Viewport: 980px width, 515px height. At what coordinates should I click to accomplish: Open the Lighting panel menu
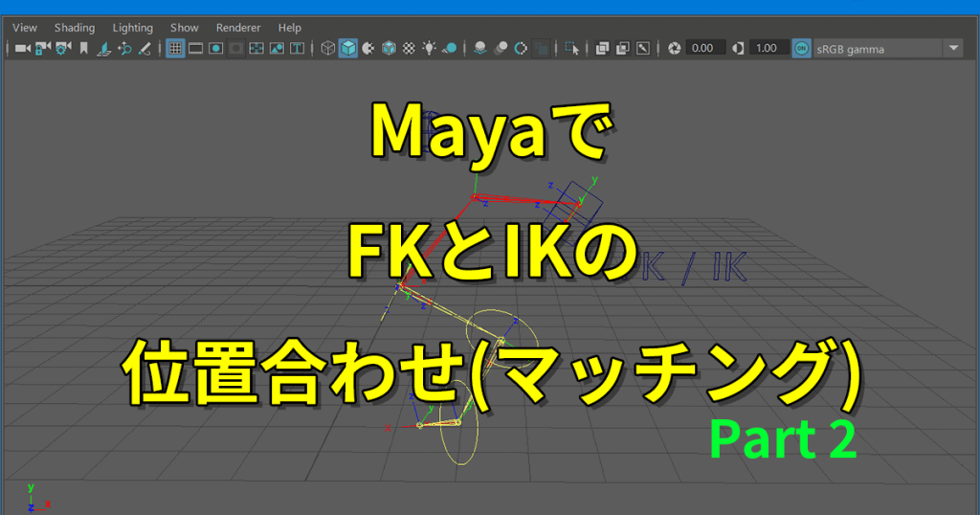click(132, 28)
